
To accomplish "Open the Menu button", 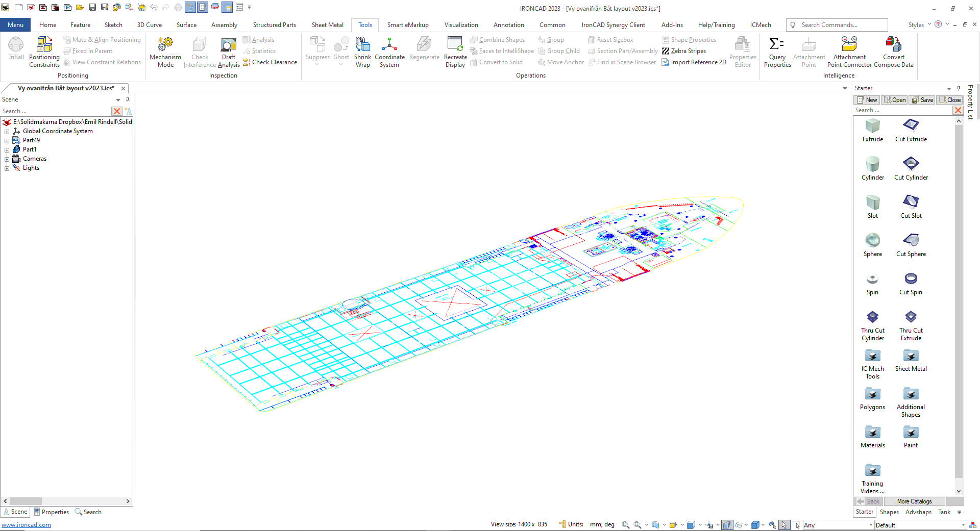I will [15, 24].
